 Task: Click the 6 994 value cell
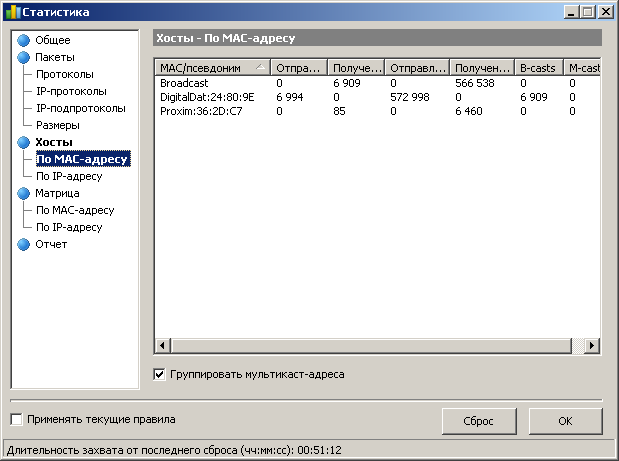290,97
